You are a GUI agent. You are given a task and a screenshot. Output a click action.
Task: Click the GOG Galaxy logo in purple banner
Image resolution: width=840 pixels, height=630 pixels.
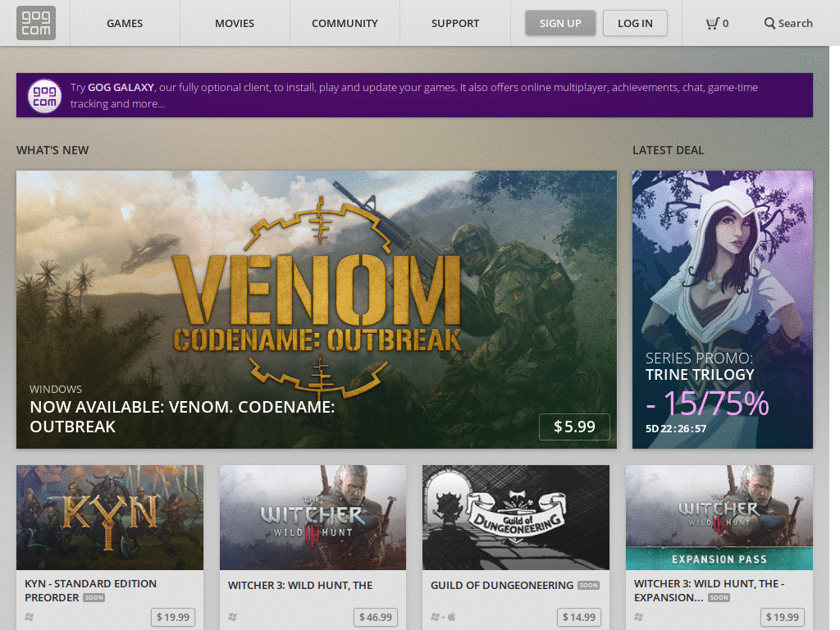44,95
